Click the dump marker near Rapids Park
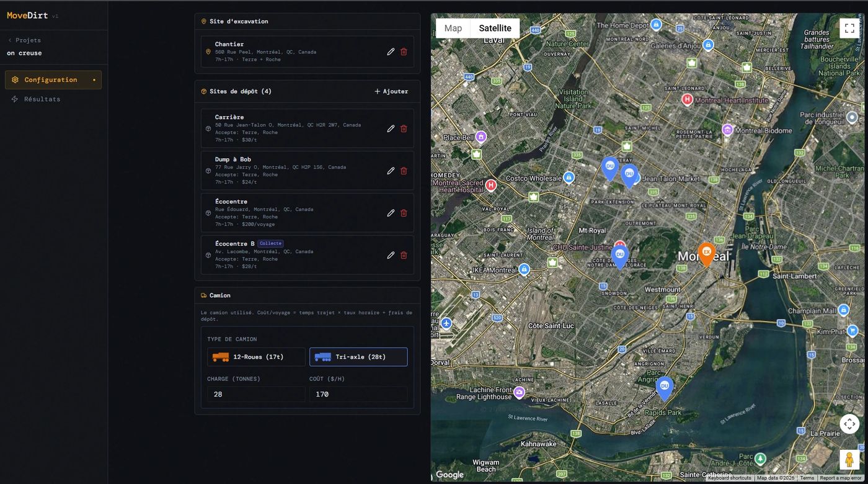868x484 pixels. click(665, 388)
